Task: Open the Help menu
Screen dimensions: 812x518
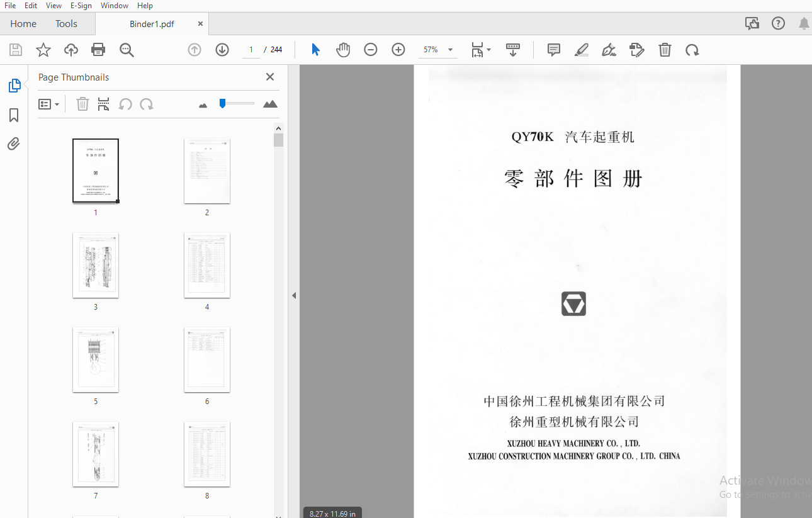Action: [145, 6]
